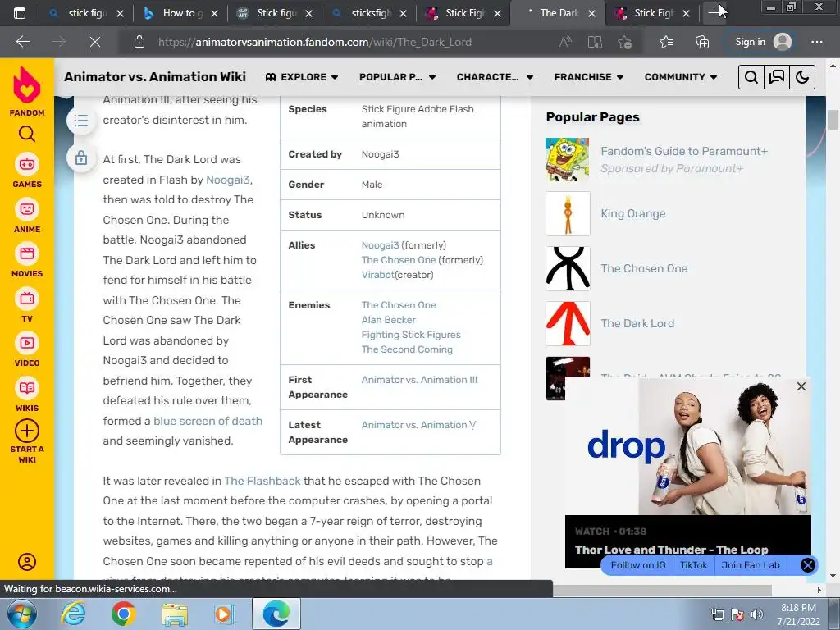
Task: Expand the EXPLORE dropdown menu
Action: pos(302,77)
